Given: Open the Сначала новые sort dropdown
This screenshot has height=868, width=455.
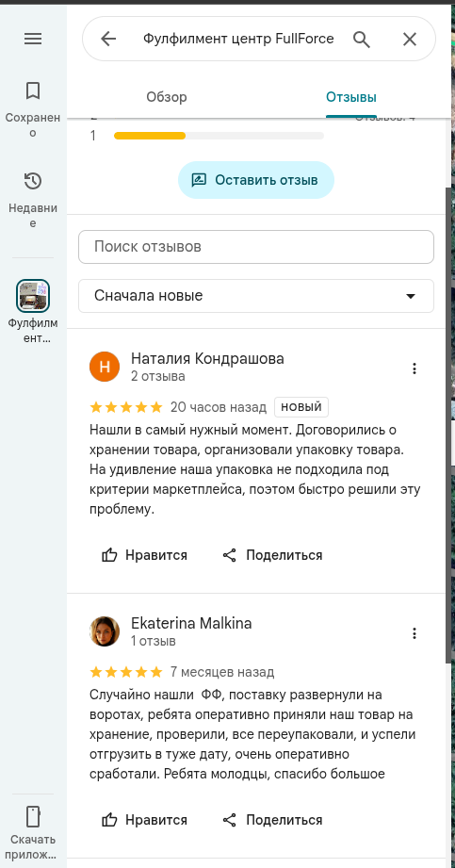Looking at the screenshot, I should [x=255, y=296].
